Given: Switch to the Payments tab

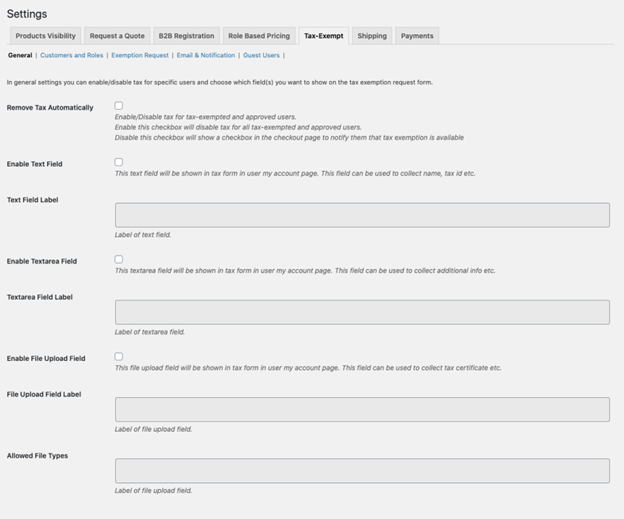Looking at the screenshot, I should click(x=417, y=36).
